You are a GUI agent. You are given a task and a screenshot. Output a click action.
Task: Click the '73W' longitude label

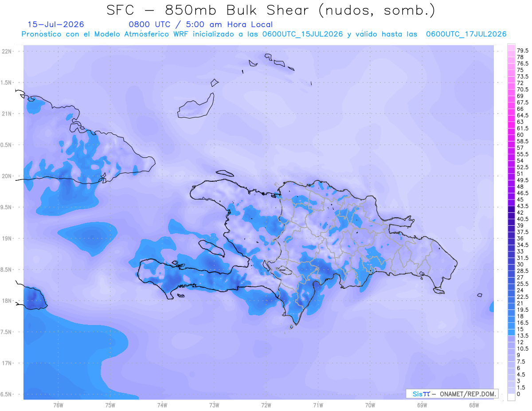click(x=214, y=405)
